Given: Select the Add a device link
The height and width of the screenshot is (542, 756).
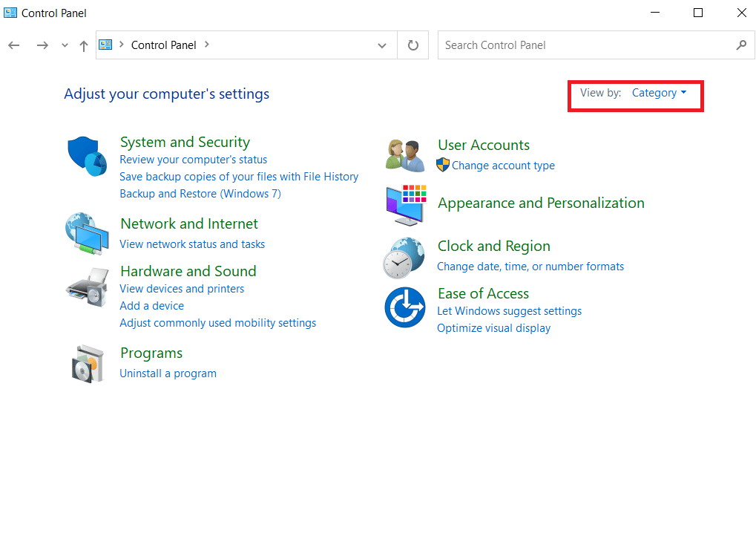Looking at the screenshot, I should pyautogui.click(x=152, y=306).
